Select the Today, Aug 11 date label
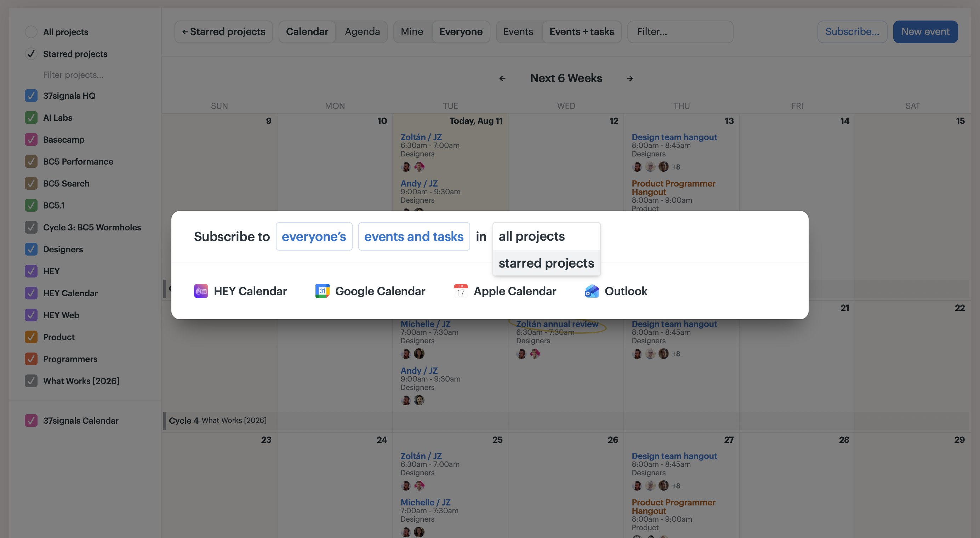The height and width of the screenshot is (538, 980). coord(476,121)
